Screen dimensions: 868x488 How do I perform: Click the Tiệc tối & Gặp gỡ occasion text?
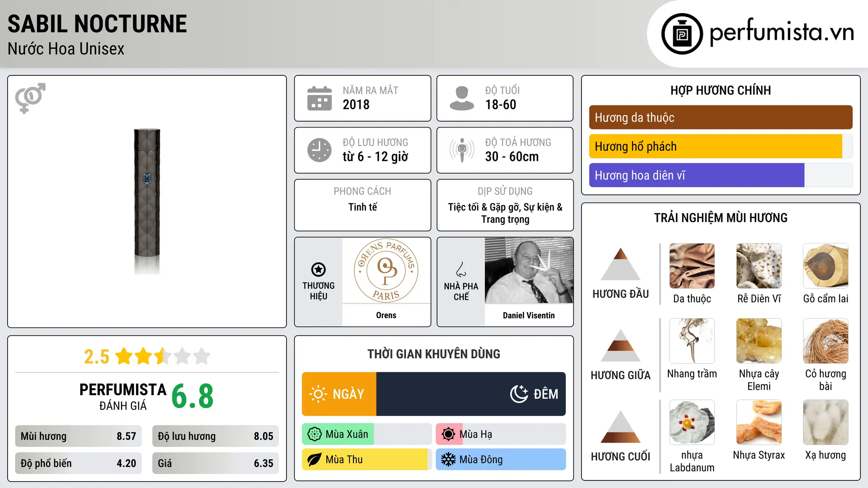pos(505,213)
